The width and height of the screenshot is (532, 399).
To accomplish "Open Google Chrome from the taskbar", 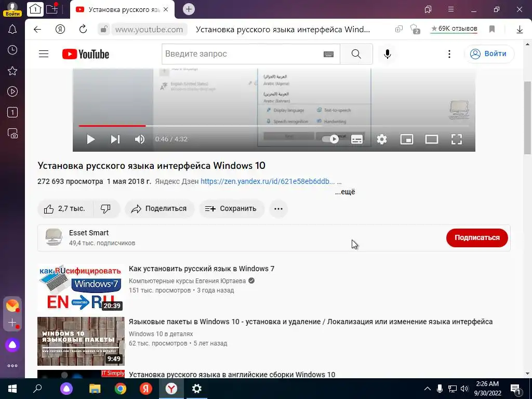I will tap(120, 389).
